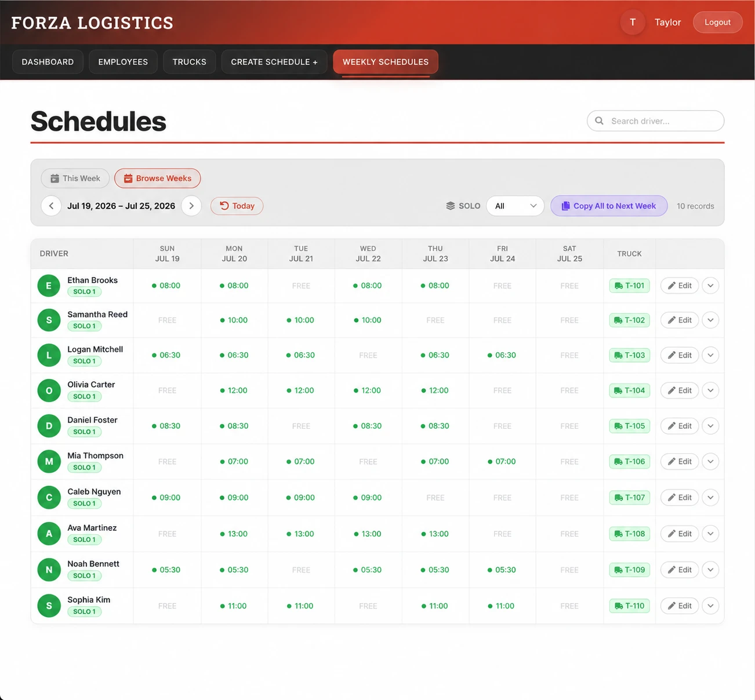Click Copy All to Next Week

click(609, 206)
